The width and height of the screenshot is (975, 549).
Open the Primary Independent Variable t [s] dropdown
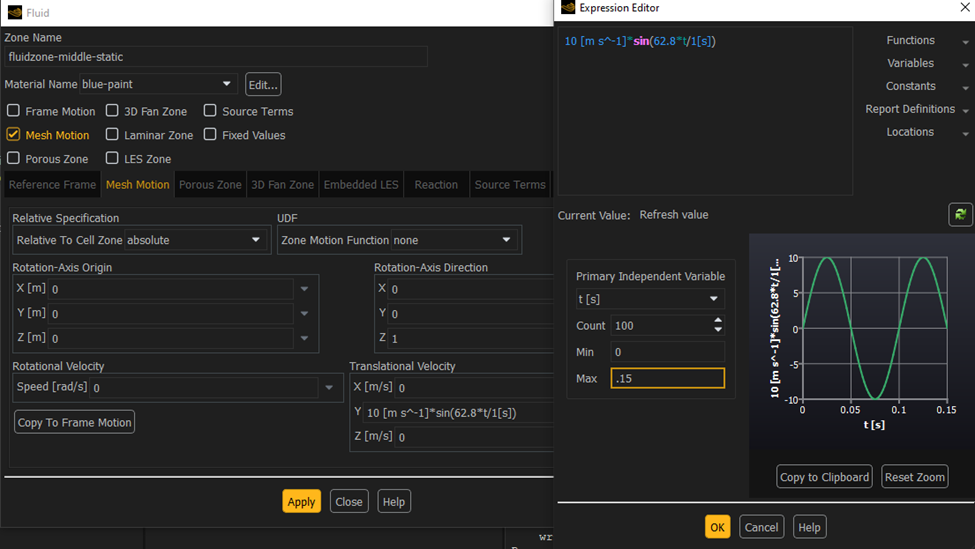coord(650,299)
